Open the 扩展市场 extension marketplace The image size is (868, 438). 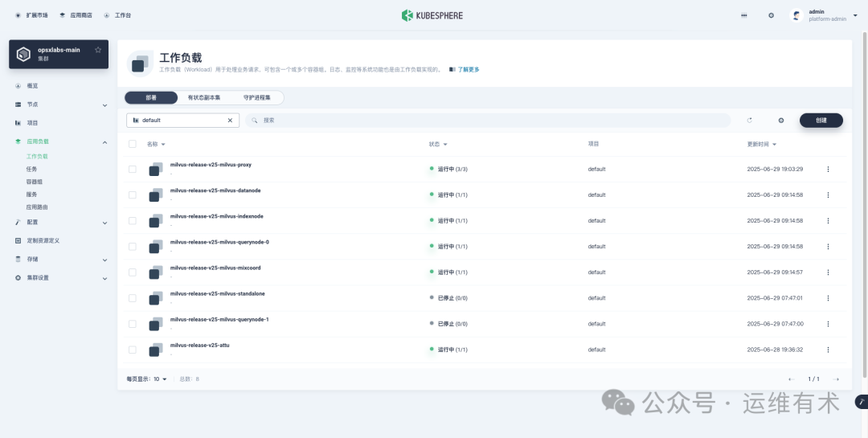tap(32, 15)
